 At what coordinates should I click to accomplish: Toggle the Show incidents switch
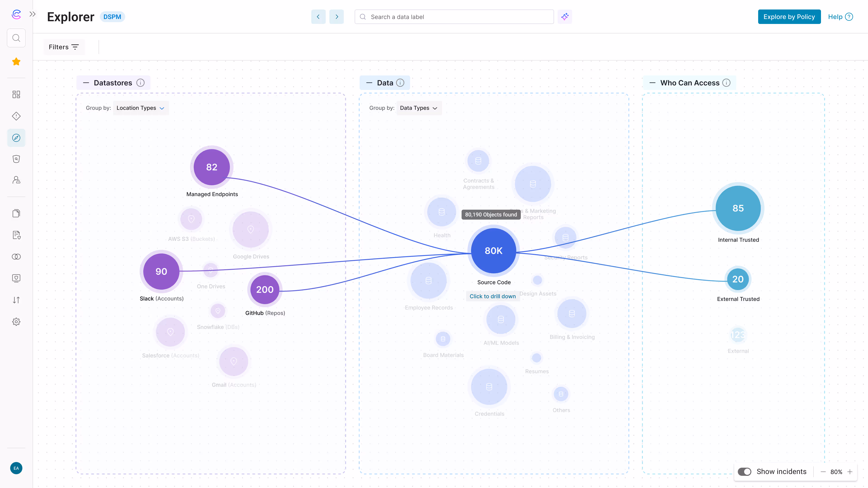(x=744, y=472)
